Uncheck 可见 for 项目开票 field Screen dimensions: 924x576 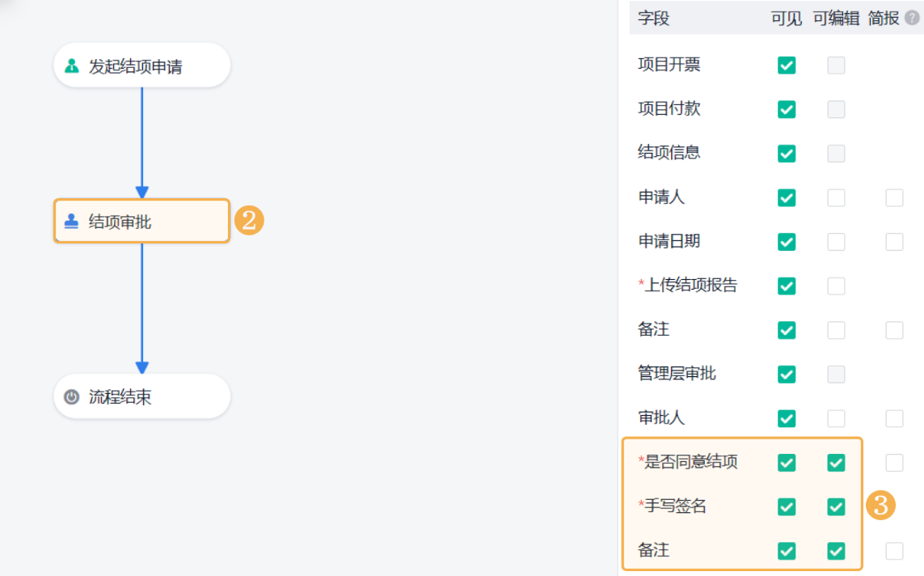click(x=787, y=66)
